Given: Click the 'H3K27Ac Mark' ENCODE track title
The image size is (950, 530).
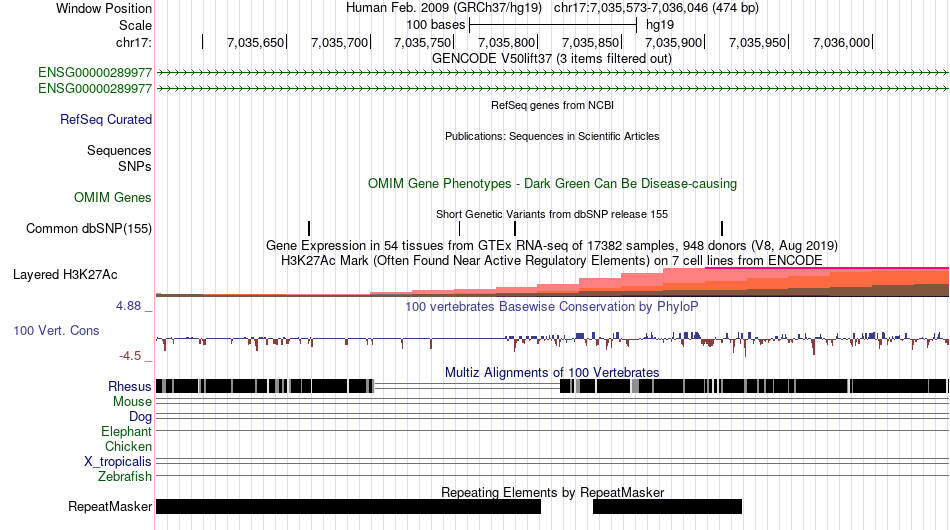Looking at the screenshot, I should pos(552,260).
